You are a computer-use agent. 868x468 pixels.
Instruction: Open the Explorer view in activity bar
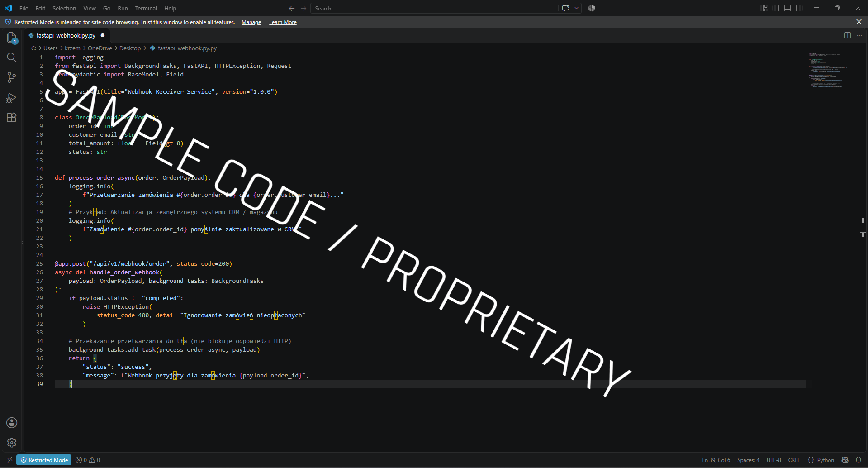click(12, 38)
